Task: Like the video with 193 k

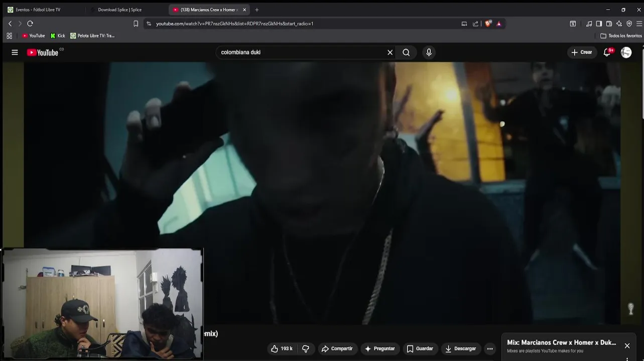Action: 282,348
